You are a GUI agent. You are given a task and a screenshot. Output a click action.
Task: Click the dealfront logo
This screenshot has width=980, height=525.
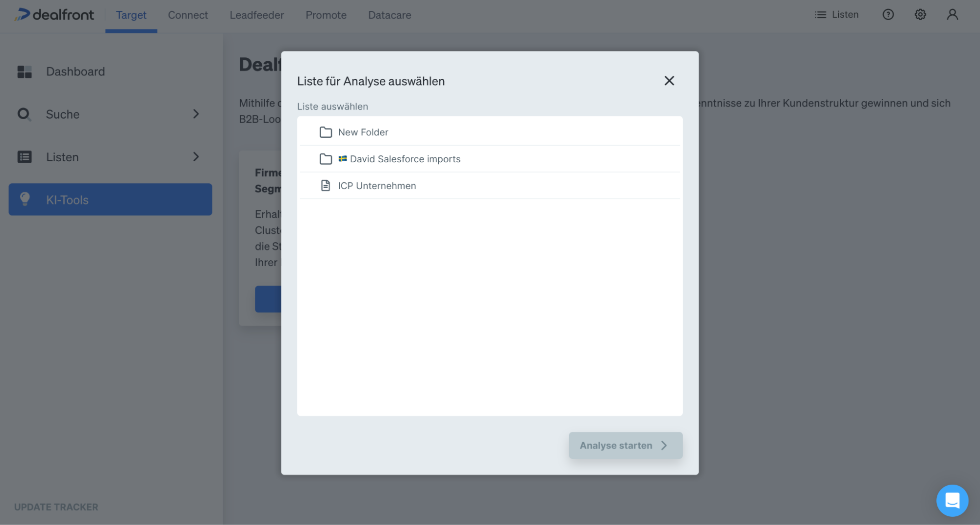54,14
